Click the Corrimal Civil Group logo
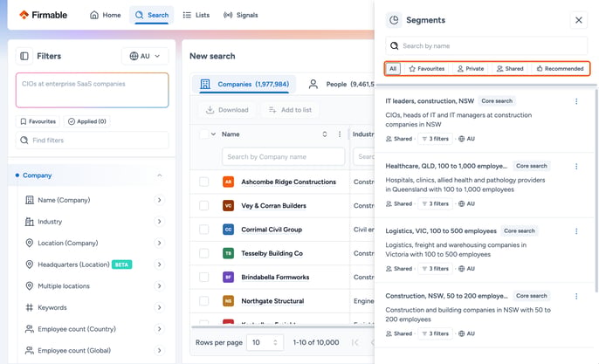Viewport: 599px width, 364px height. pyautogui.click(x=228, y=230)
